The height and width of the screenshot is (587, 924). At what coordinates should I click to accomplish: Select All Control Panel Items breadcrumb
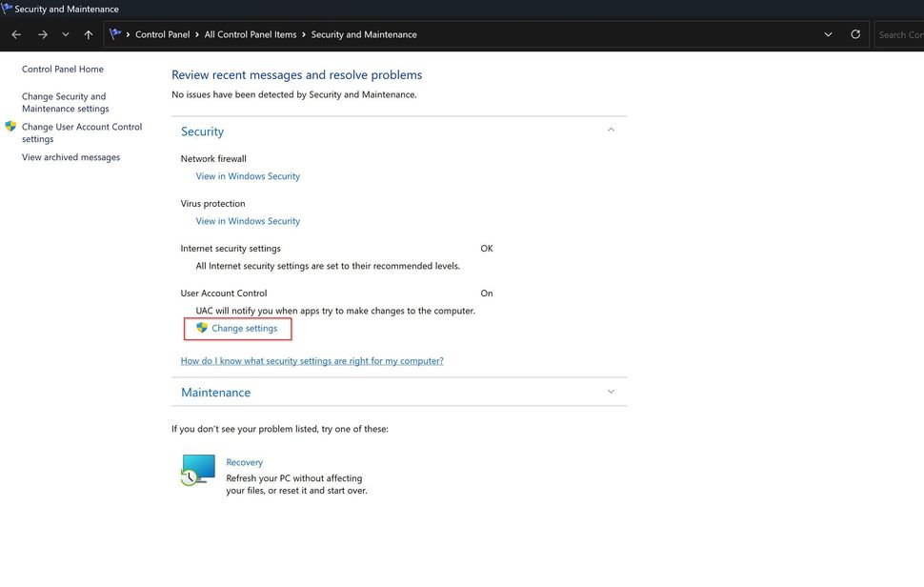coord(251,33)
